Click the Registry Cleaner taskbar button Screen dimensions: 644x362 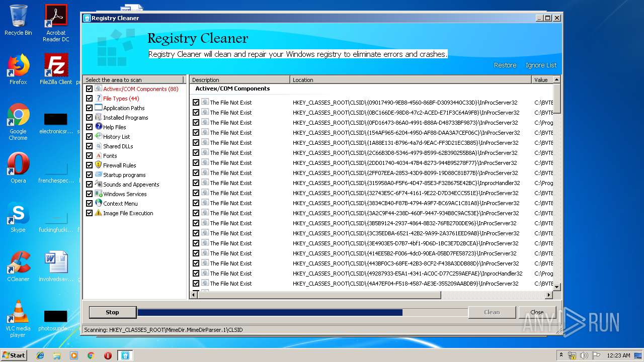click(x=125, y=355)
